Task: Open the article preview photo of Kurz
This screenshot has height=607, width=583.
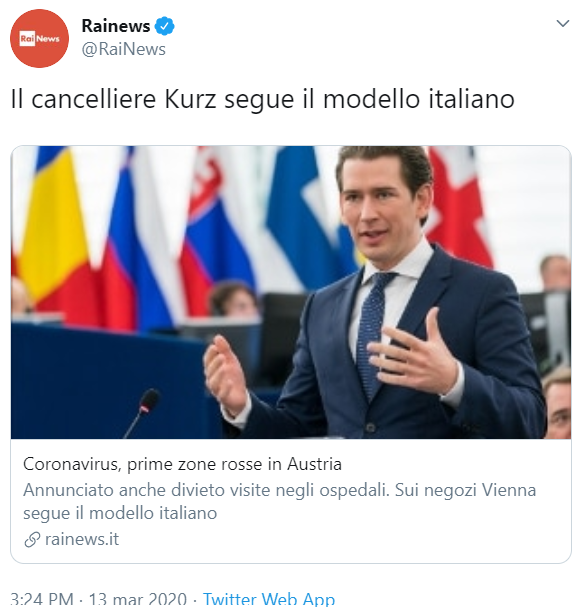Action: (291, 292)
